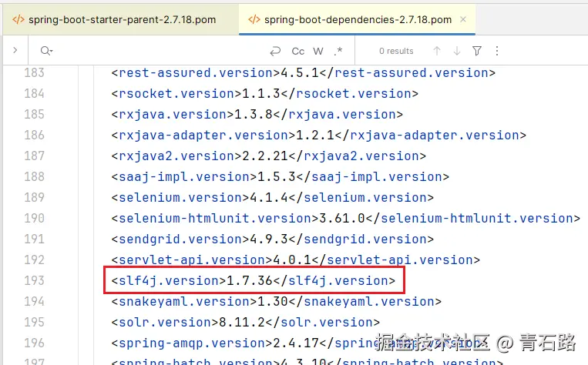The image size is (588, 365).
Task: Toggle Regex search option
Action: point(338,51)
